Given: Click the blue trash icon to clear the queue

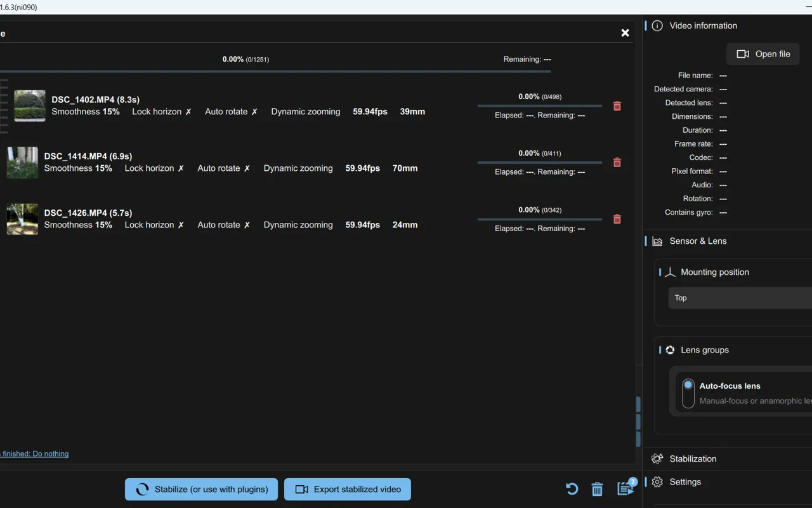Looking at the screenshot, I should [x=597, y=489].
